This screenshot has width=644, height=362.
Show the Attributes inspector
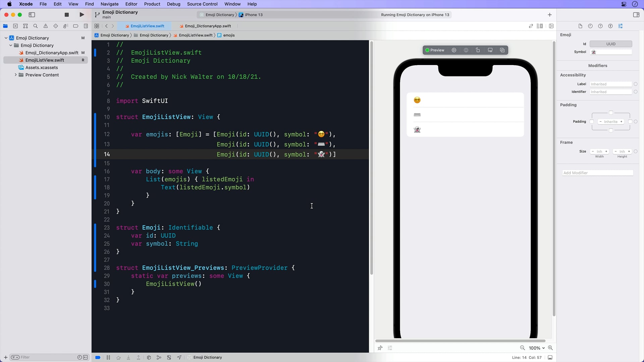click(x=621, y=26)
